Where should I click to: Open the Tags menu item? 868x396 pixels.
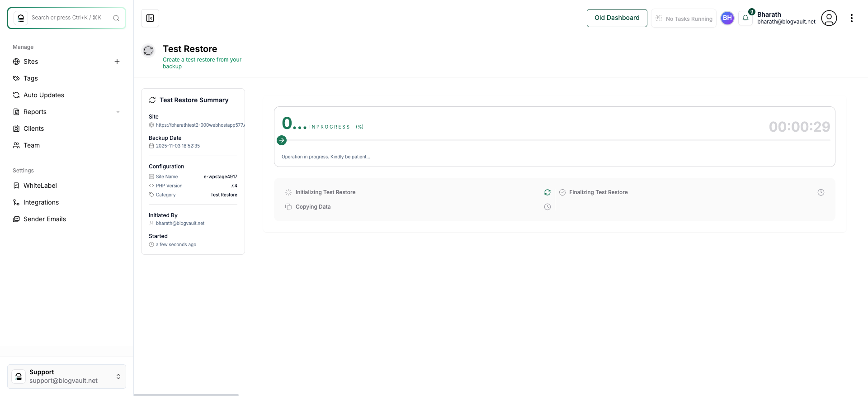pyautogui.click(x=31, y=78)
